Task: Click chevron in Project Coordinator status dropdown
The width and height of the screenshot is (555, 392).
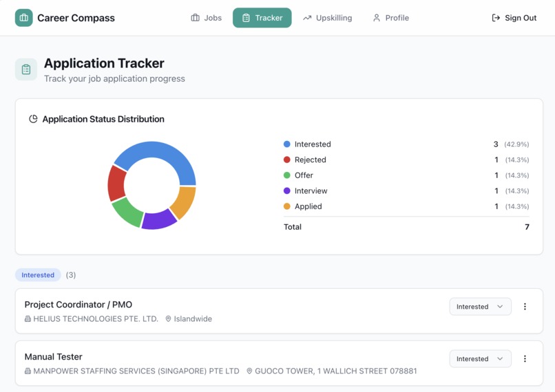Action: (x=500, y=307)
